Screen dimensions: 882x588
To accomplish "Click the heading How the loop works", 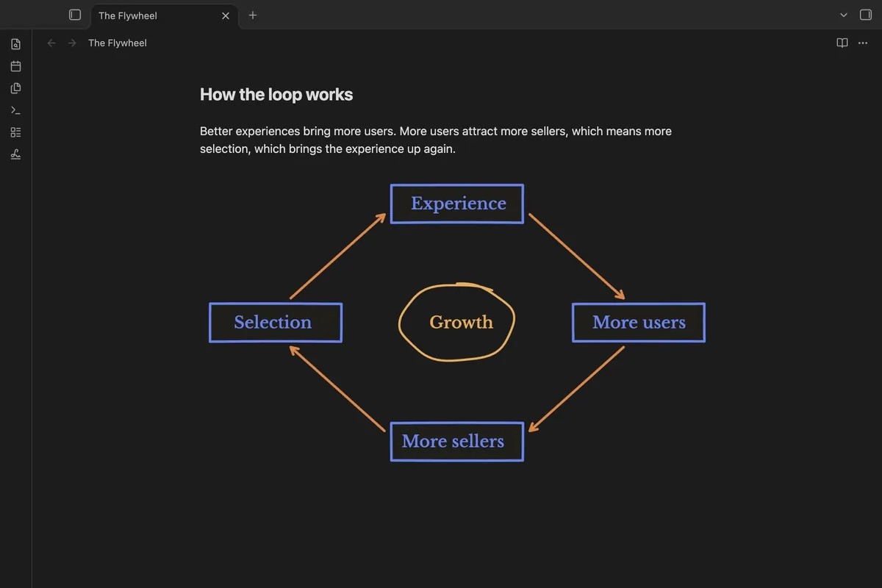I will pos(276,95).
